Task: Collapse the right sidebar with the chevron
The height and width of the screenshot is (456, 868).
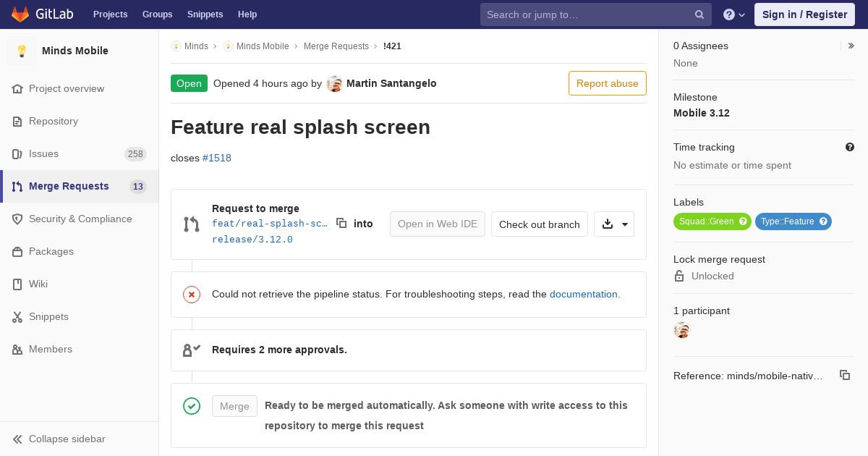Action: click(851, 46)
